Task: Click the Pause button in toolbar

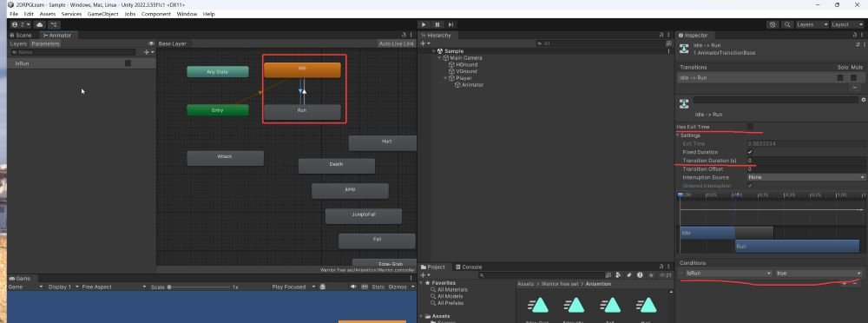Action: point(437,24)
